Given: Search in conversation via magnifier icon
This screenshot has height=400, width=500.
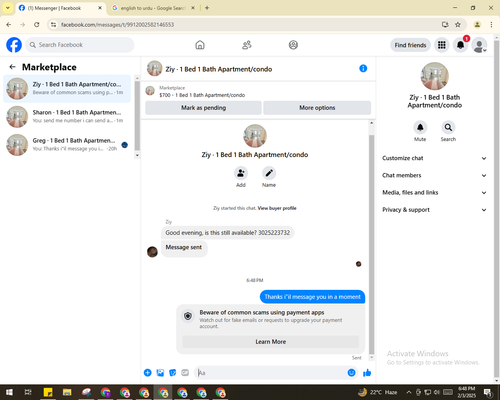Looking at the screenshot, I should tap(448, 127).
